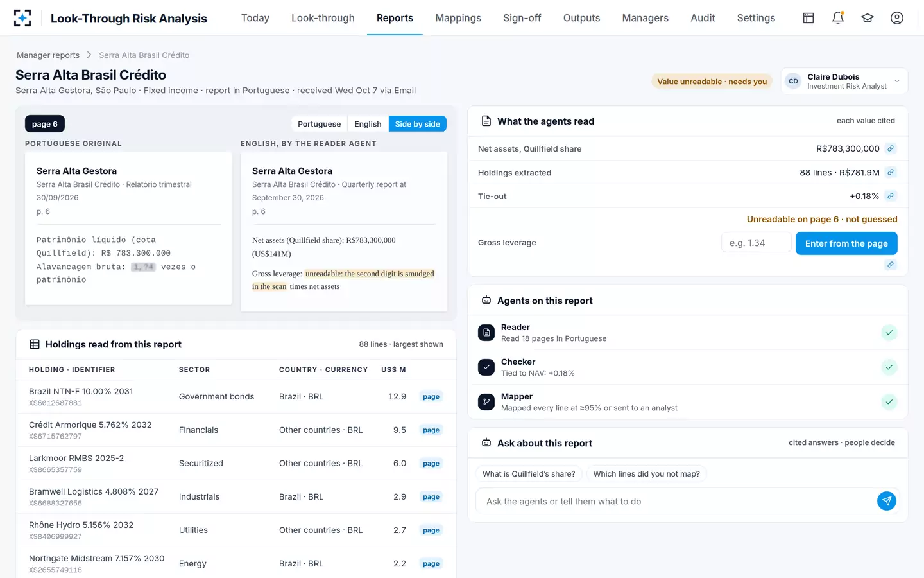
Task: Click the Checker agent icon
Action: click(486, 367)
